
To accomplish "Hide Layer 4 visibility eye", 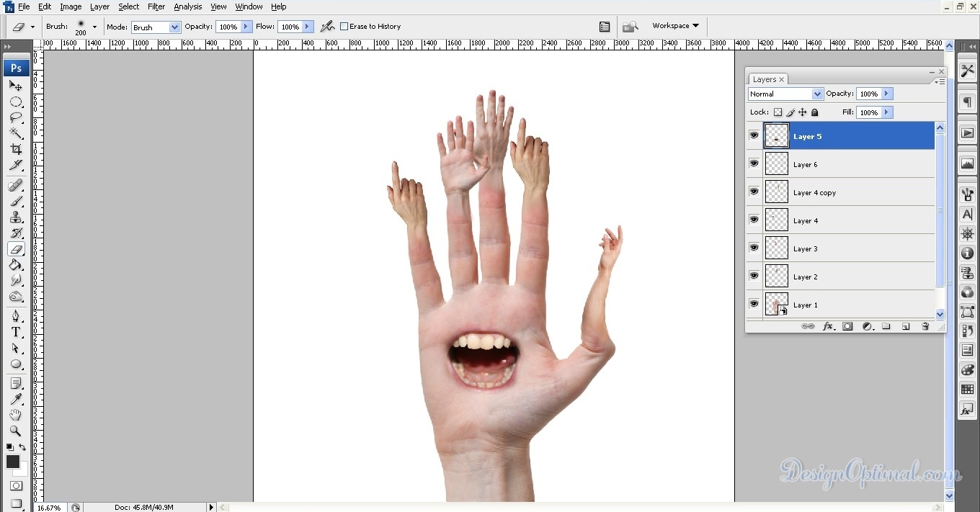I will 754,220.
